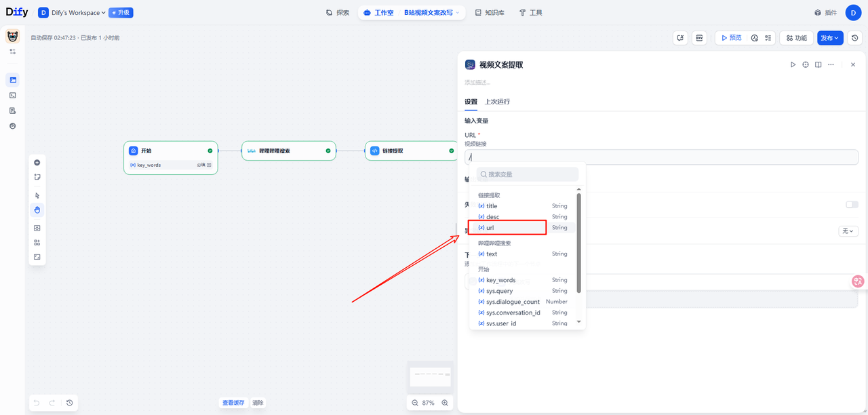Open the node's three-dots more menu
Viewport: 868px width, 415px height.
pos(831,65)
